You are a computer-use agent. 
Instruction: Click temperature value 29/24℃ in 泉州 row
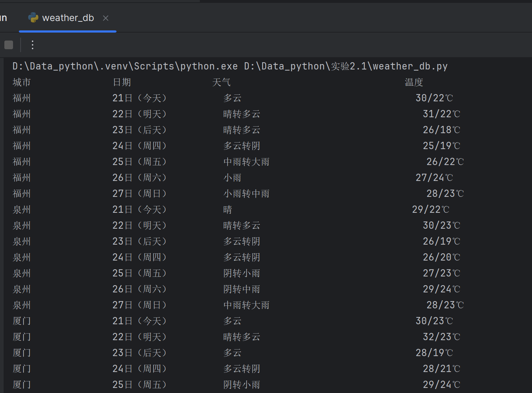pos(442,289)
